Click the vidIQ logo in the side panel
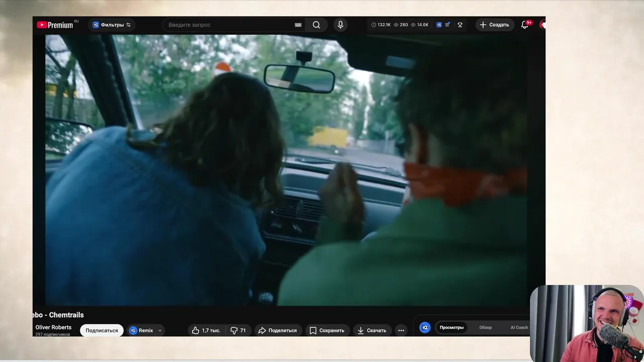 point(425,327)
